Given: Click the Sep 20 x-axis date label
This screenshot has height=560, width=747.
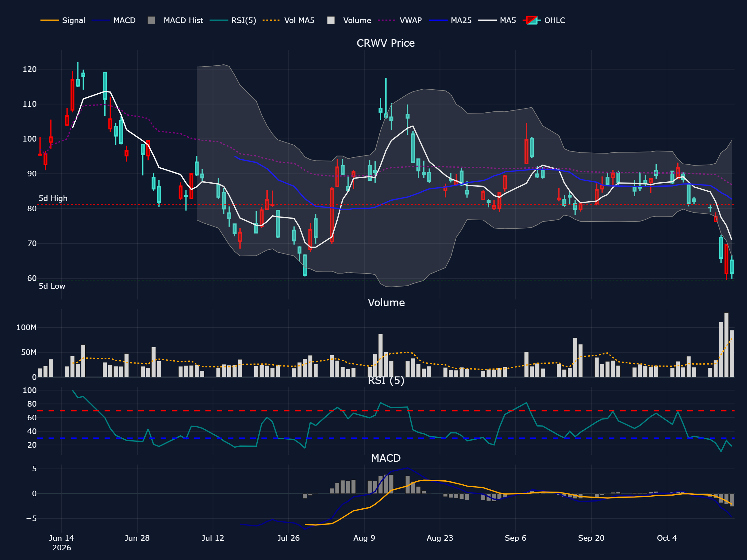Looking at the screenshot, I should coord(591,538).
